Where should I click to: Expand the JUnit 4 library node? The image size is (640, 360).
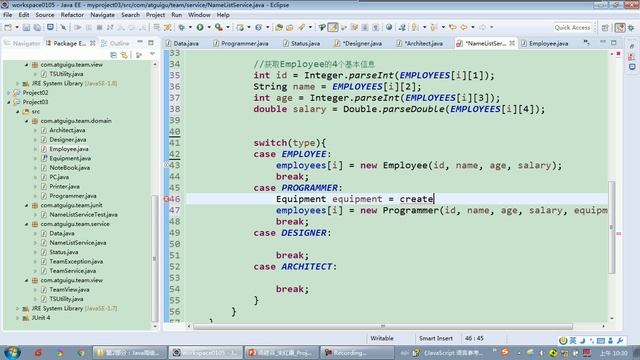click(18, 318)
